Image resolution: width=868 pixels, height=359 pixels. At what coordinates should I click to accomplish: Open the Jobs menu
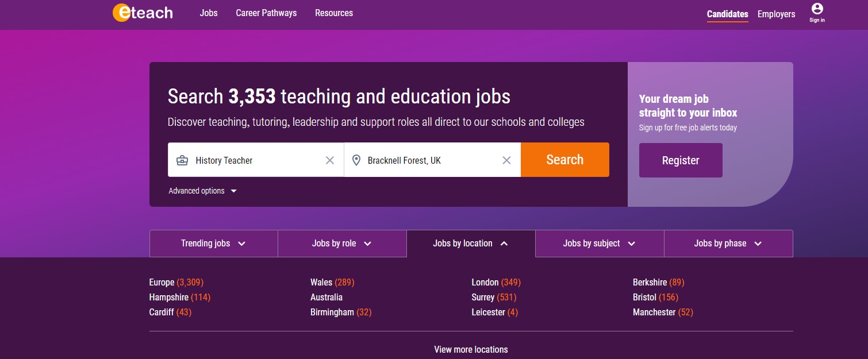[209, 13]
